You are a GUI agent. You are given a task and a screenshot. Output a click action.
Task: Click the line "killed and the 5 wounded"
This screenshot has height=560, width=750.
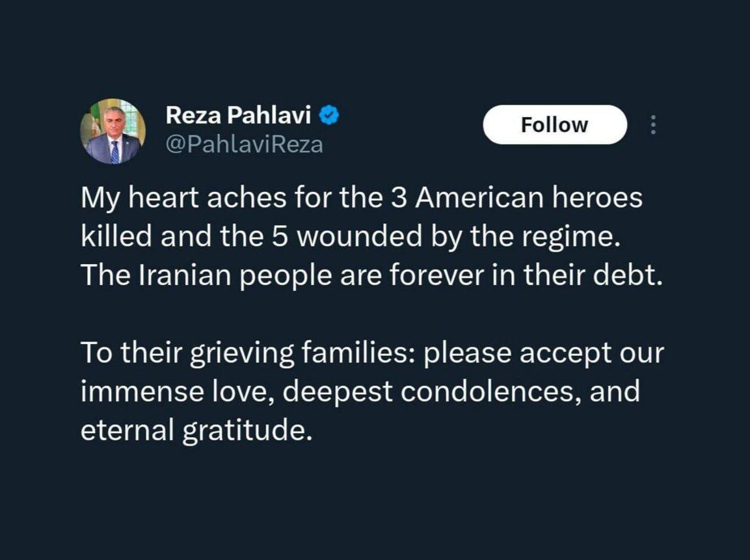pos(347,237)
